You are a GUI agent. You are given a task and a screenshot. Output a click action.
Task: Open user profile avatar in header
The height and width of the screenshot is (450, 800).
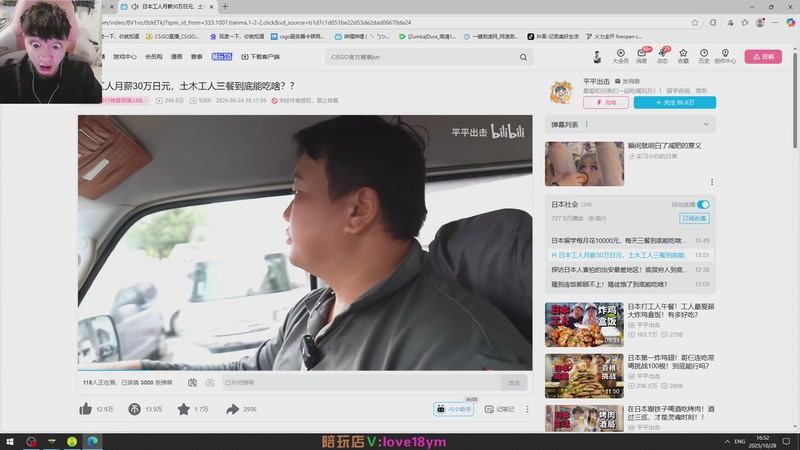tap(597, 57)
